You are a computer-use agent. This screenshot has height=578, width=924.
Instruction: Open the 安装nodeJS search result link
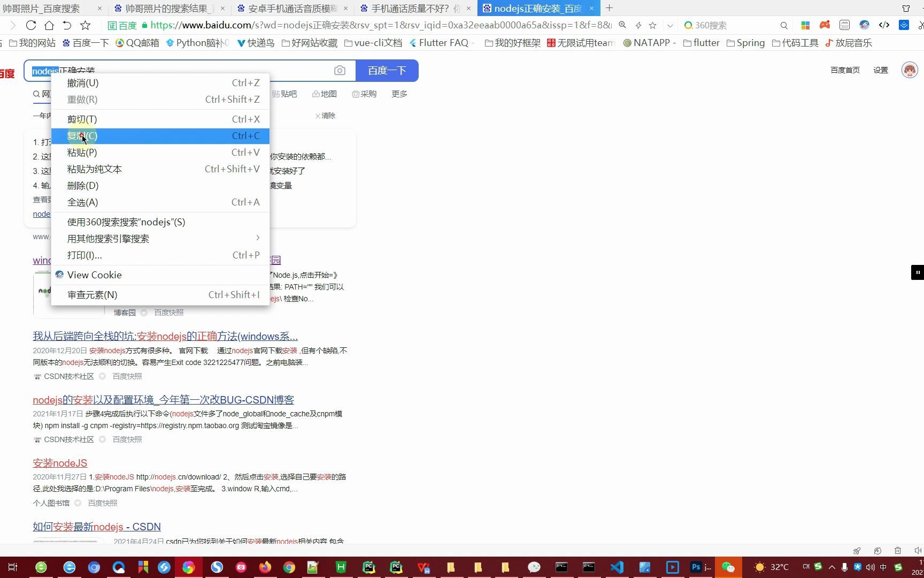59,463
